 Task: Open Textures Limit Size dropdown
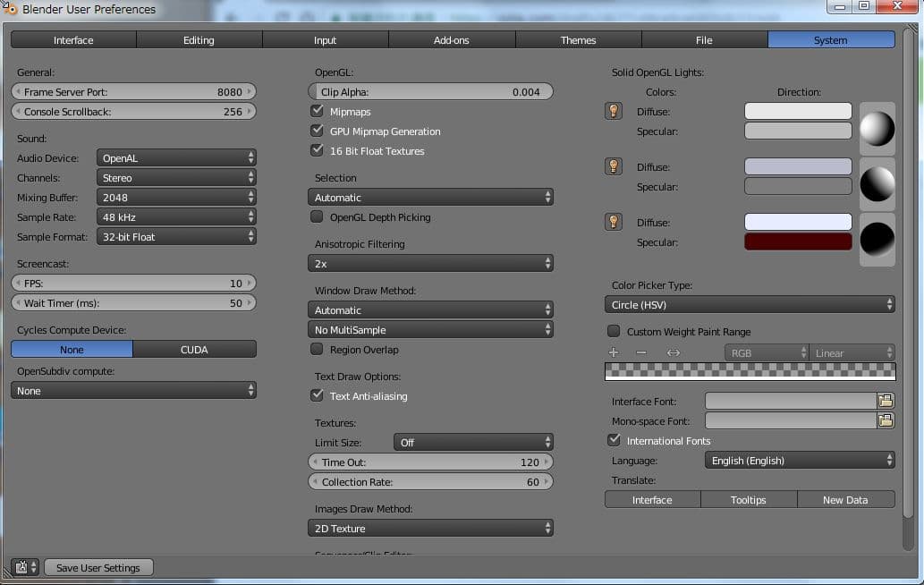(473, 443)
